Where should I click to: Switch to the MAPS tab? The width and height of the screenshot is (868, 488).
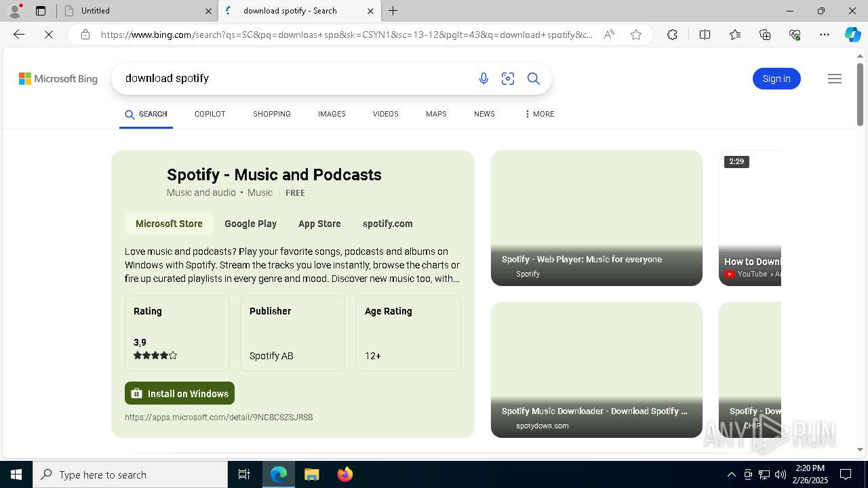(x=436, y=114)
